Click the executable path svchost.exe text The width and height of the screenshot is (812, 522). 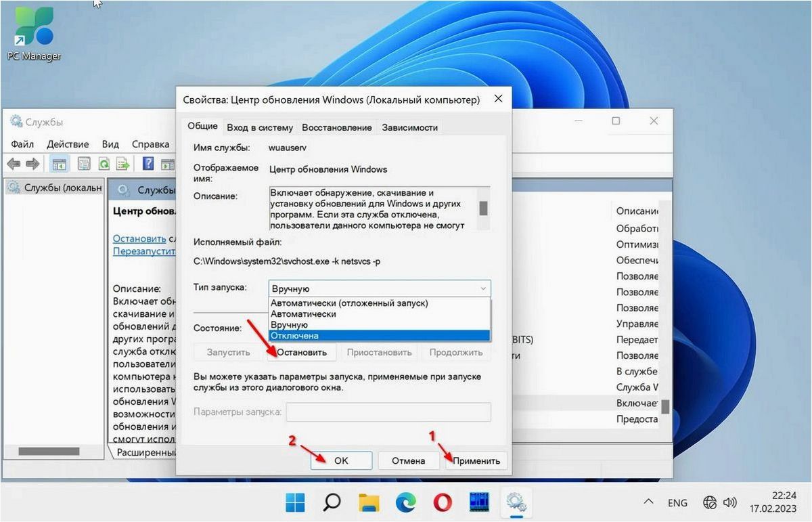[x=287, y=261]
